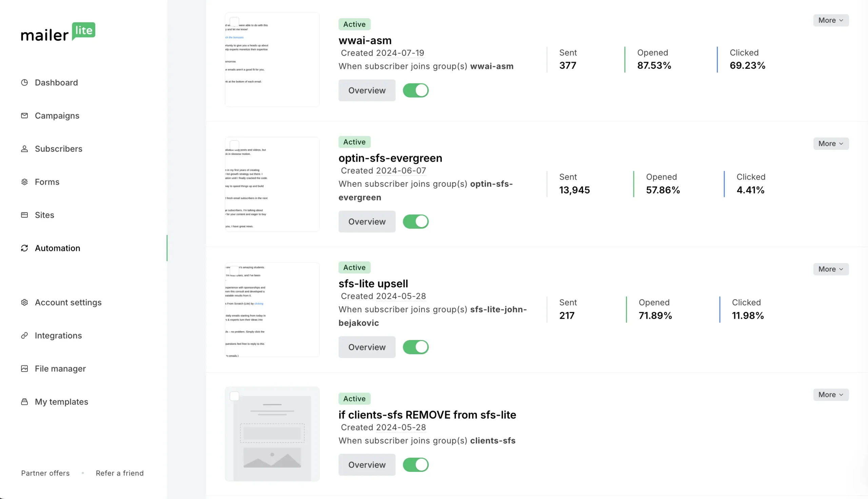
Task: Check the clients-sfs REMOVE automation checkbox
Action: [234, 396]
